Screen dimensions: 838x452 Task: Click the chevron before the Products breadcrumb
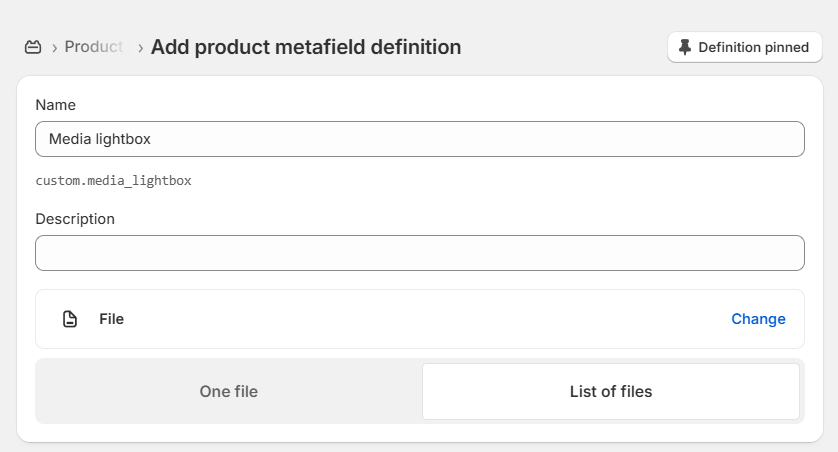pos(55,47)
